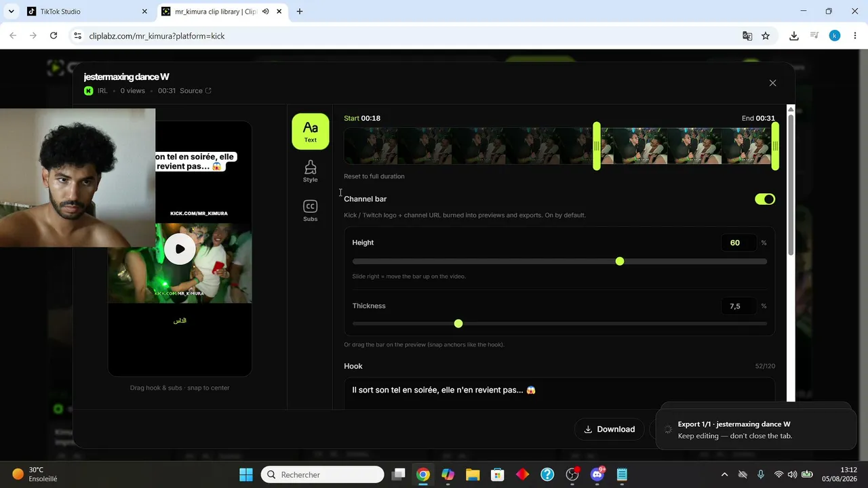Turn off the Channel bar toggle
The image size is (868, 488).
pos(765,199)
